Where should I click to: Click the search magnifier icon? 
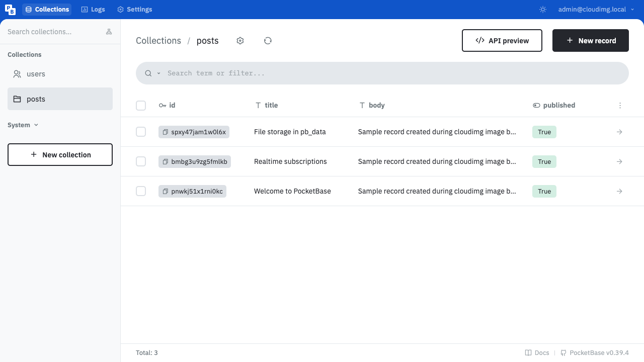coord(148,73)
